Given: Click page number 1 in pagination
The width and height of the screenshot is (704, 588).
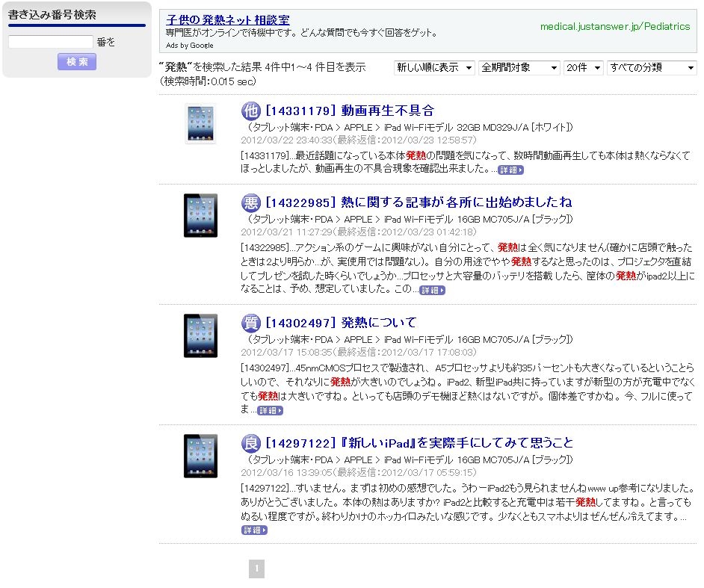Looking at the screenshot, I should tap(256, 569).
